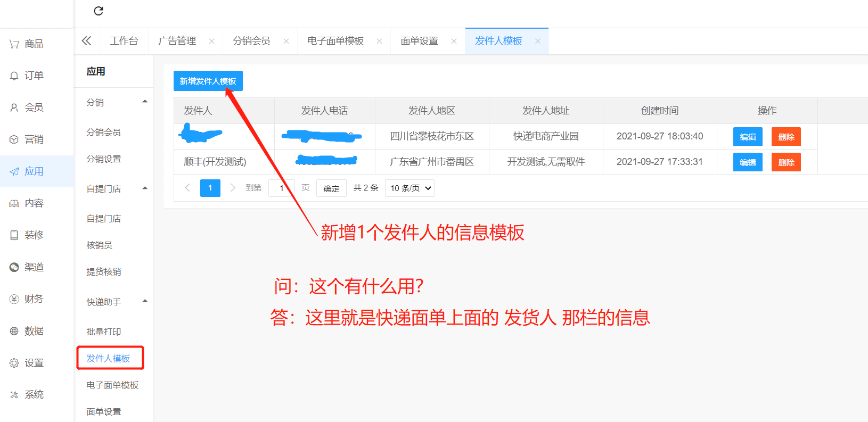The image size is (868, 422).
Task: Open the 10 条/页 page size dropdown
Action: [410, 188]
